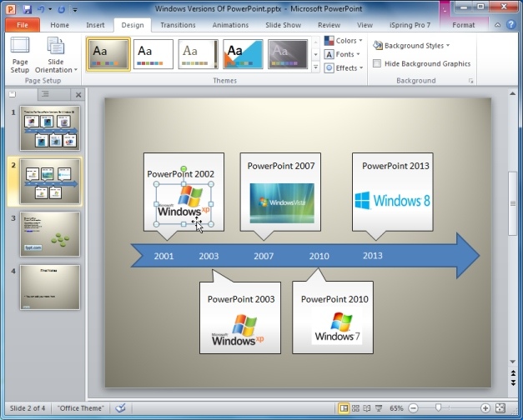Click the Undo icon in title bar
This screenshot has width=523, height=420.
pyautogui.click(x=41, y=9)
